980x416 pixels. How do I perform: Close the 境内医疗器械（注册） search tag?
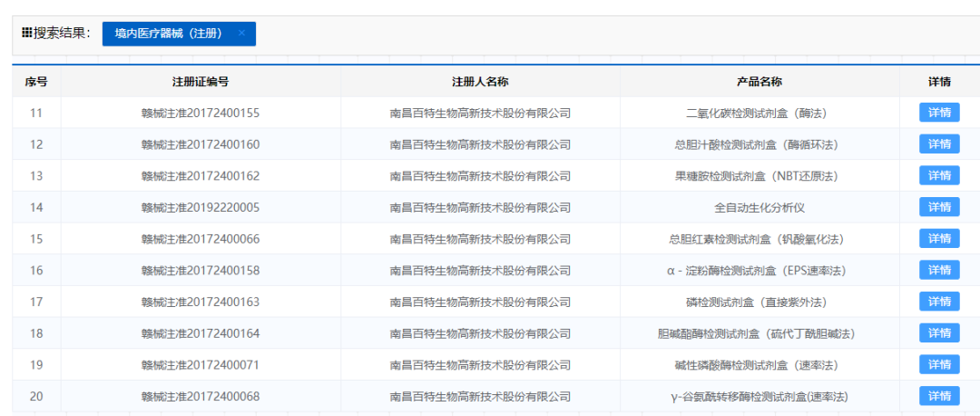pos(241,34)
